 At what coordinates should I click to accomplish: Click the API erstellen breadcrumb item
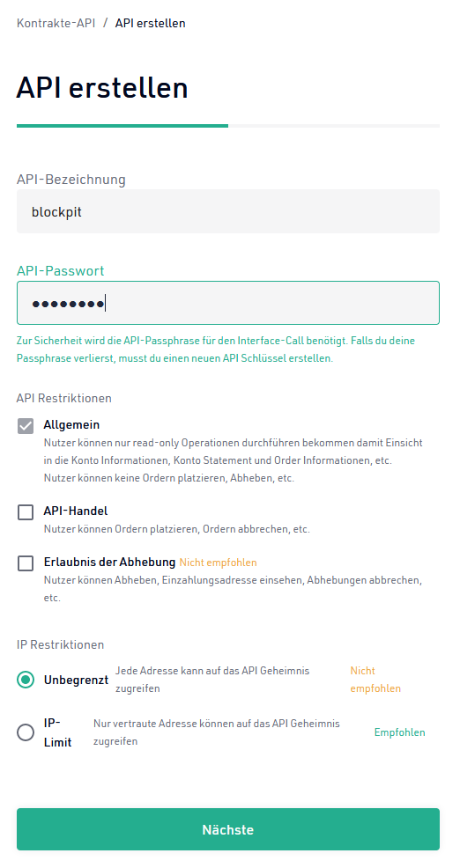click(150, 23)
